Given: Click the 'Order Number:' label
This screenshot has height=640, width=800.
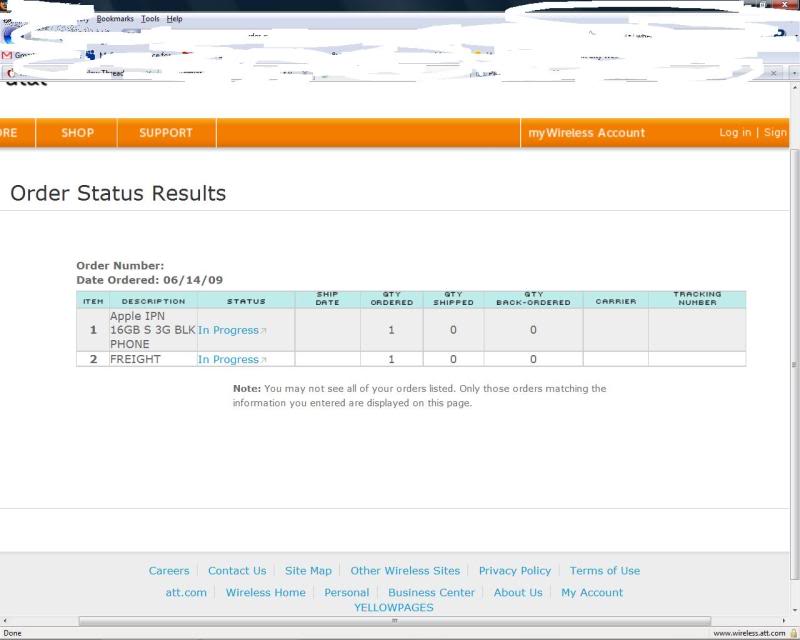Looking at the screenshot, I should point(120,266).
